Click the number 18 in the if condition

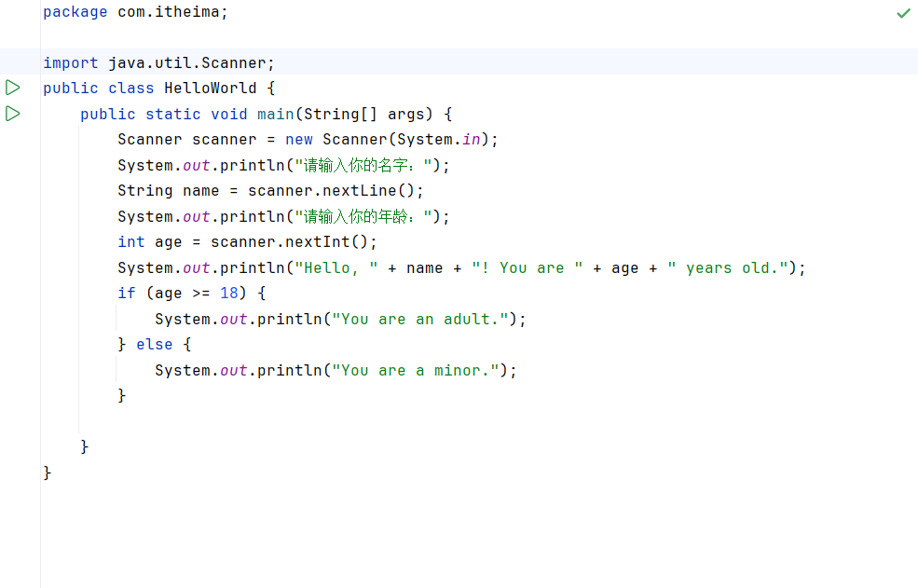[x=229, y=293]
